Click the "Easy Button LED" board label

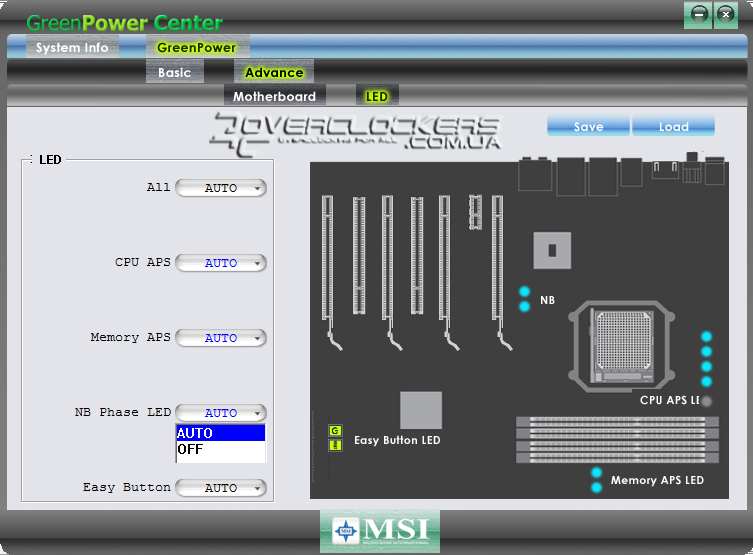click(x=397, y=440)
